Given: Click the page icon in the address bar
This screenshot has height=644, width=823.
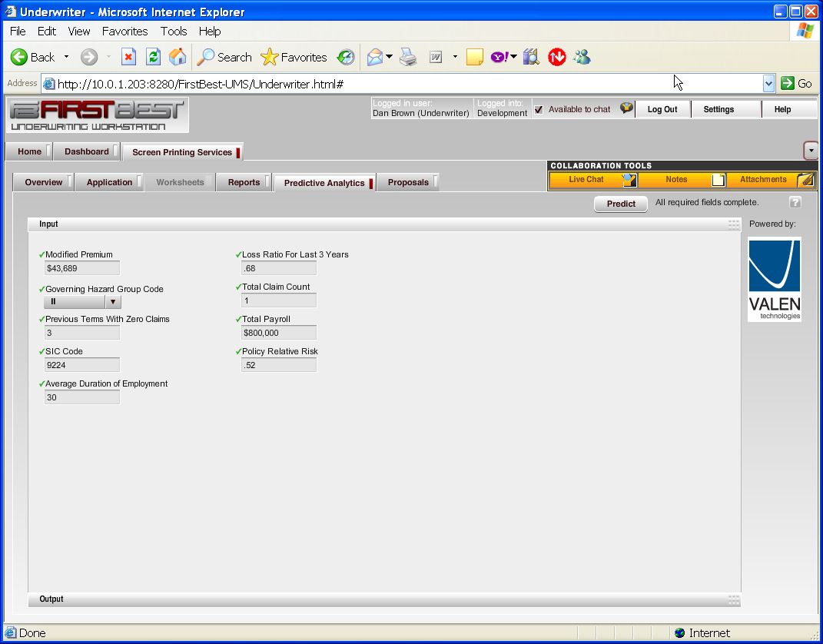Looking at the screenshot, I should click(x=49, y=84).
